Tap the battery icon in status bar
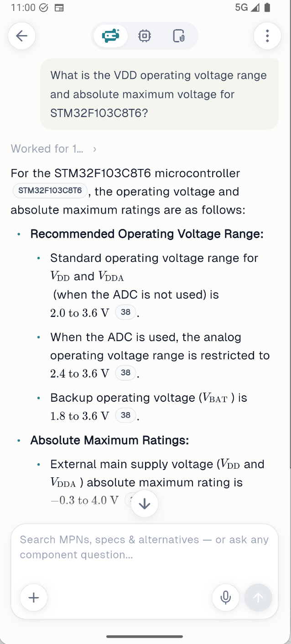The image size is (291, 644). coord(268,8)
